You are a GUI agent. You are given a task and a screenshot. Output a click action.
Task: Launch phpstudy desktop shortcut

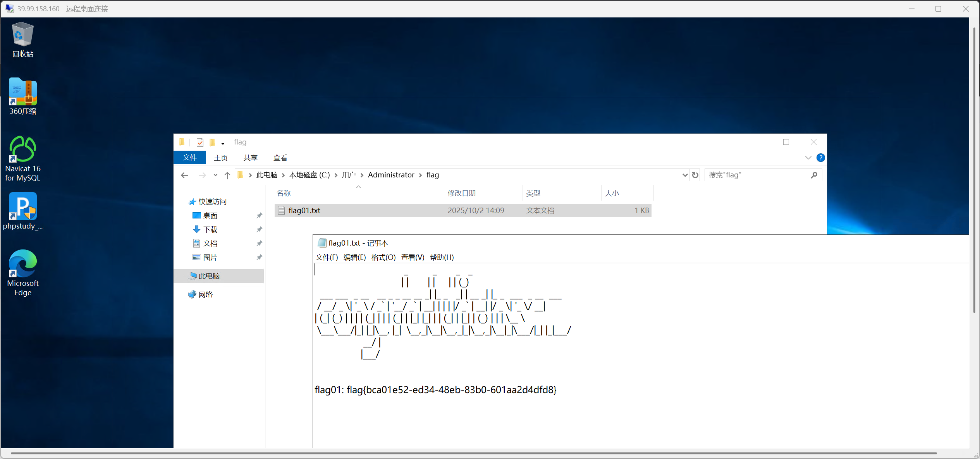[22, 211]
